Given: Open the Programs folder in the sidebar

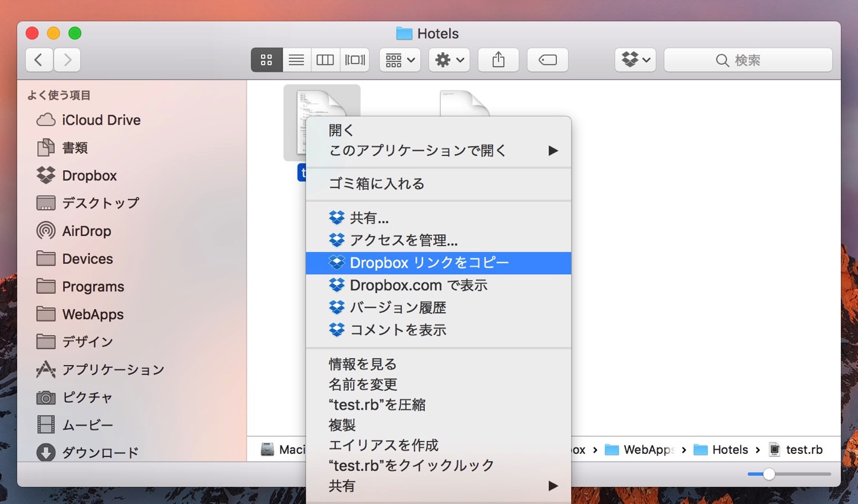Looking at the screenshot, I should [80, 286].
